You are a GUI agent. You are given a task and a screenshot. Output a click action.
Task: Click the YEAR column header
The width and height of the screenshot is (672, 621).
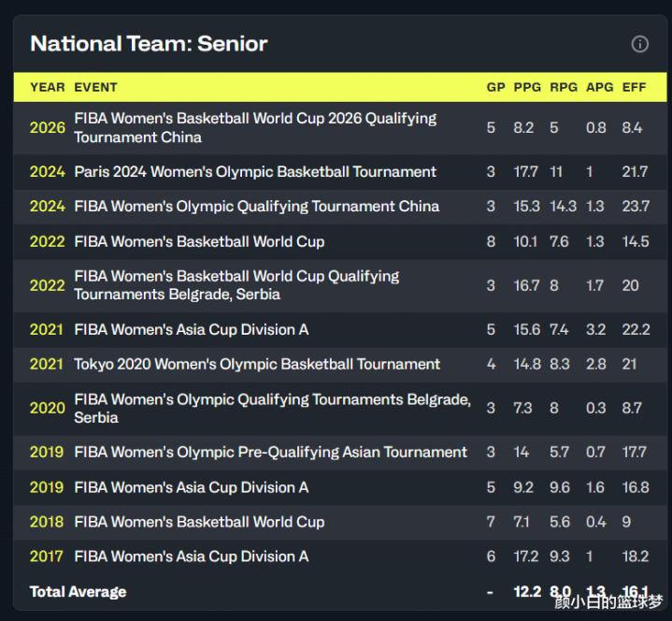click(47, 87)
